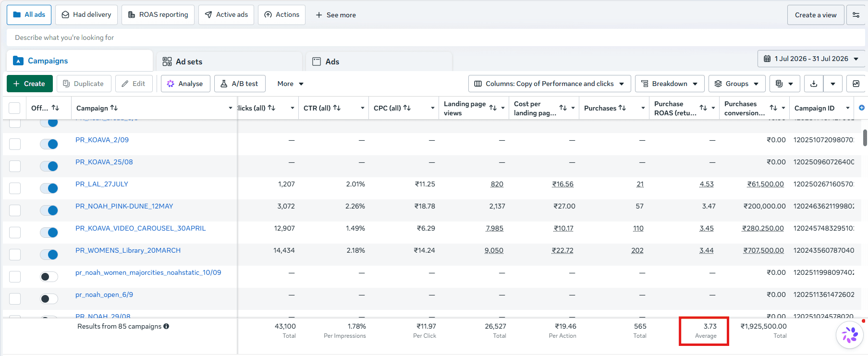Click the A/B test button
This screenshot has width=868, height=356.
pos(240,84)
